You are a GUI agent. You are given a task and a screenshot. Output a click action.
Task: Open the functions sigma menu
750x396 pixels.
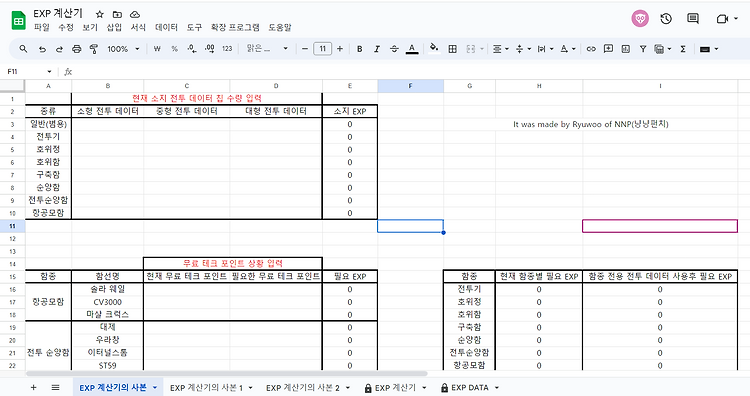click(683, 49)
